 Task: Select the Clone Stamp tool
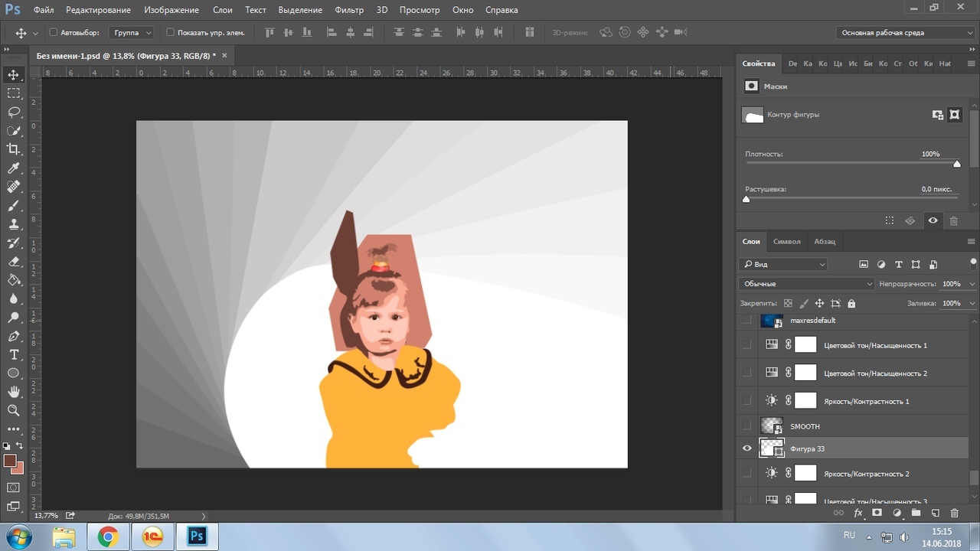pos(14,224)
